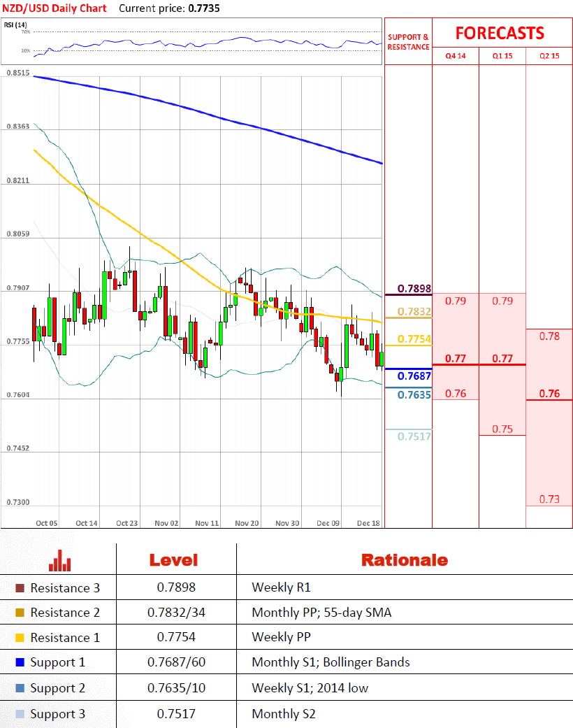Click the 0.7517 support level label beside chart

pyautogui.click(x=414, y=436)
